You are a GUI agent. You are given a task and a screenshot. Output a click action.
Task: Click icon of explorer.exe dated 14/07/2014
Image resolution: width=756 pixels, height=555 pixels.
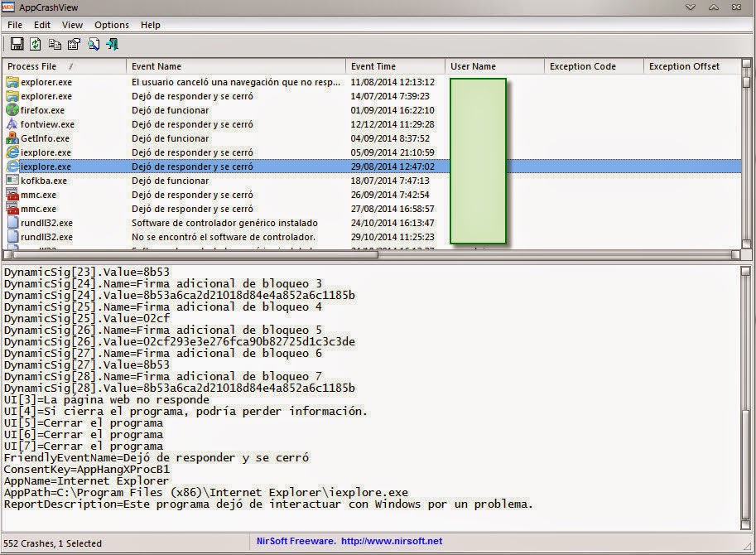pos(12,96)
